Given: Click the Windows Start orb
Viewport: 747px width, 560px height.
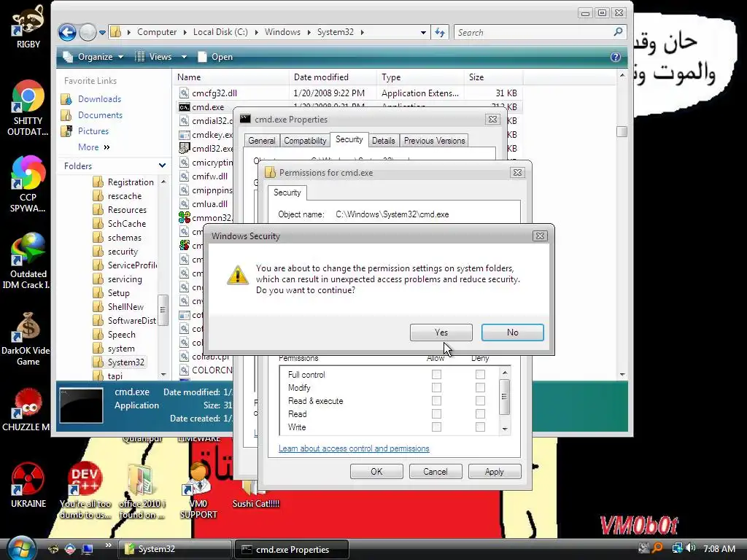Looking at the screenshot, I should (21, 548).
